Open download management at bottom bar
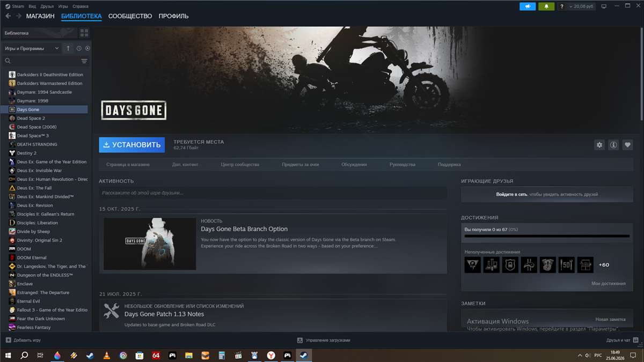Viewport: 644px width, 362px height. point(324,340)
